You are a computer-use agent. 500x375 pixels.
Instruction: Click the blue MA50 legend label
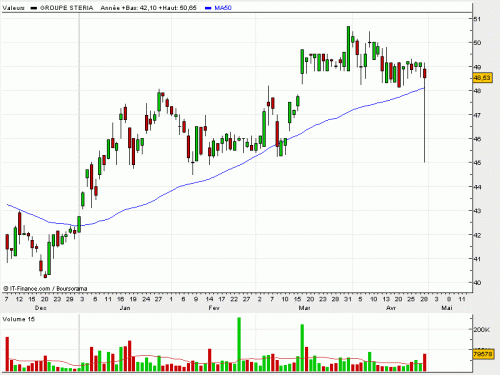[223, 8]
